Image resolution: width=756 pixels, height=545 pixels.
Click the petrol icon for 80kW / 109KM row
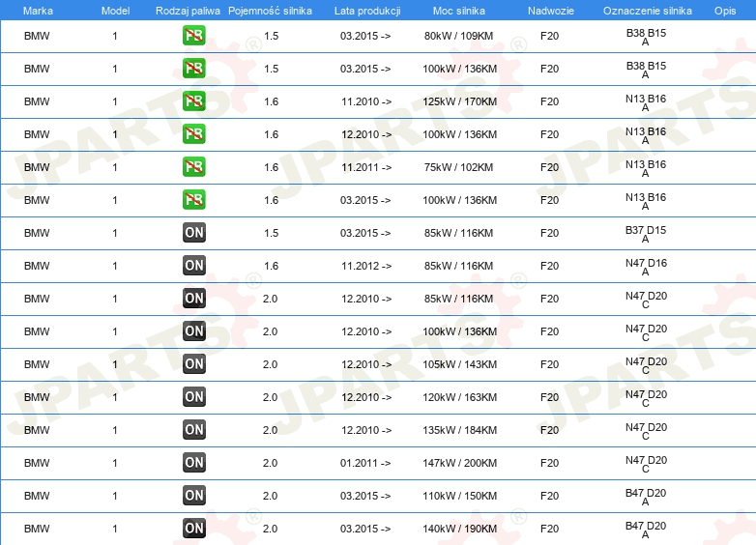193,36
